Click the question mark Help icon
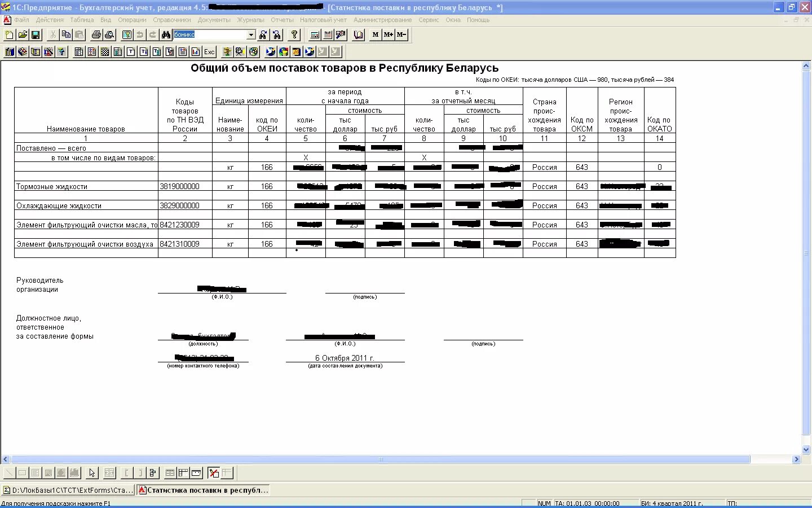This screenshot has width=812, height=508. click(294, 34)
